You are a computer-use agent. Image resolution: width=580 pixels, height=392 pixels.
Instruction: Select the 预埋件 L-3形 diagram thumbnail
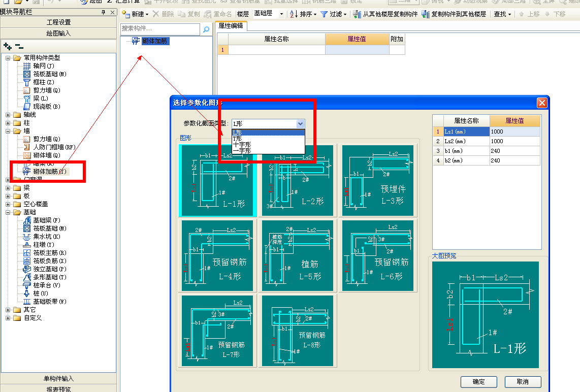(x=378, y=180)
